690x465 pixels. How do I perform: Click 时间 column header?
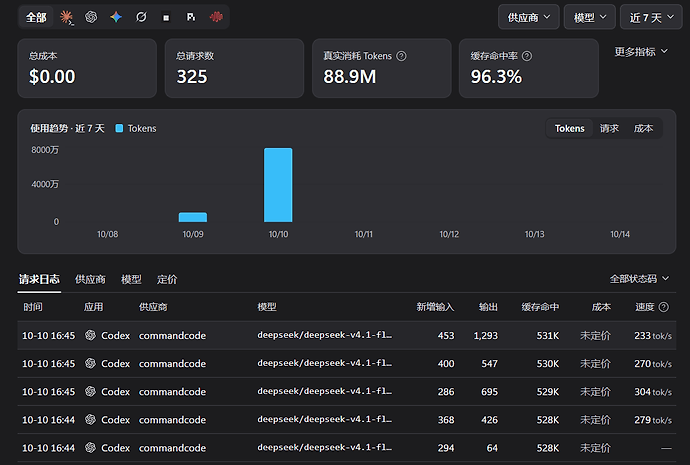[33, 307]
